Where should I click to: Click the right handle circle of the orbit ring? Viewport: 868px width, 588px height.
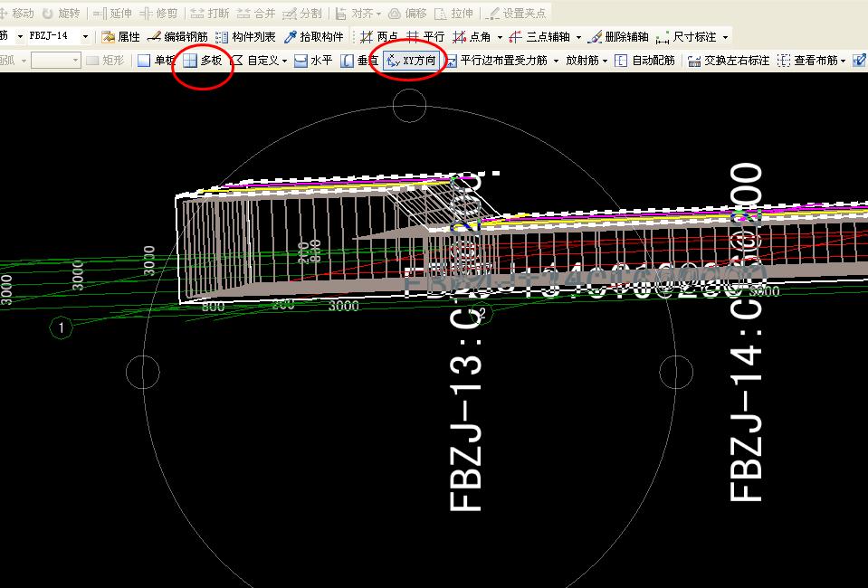click(676, 372)
